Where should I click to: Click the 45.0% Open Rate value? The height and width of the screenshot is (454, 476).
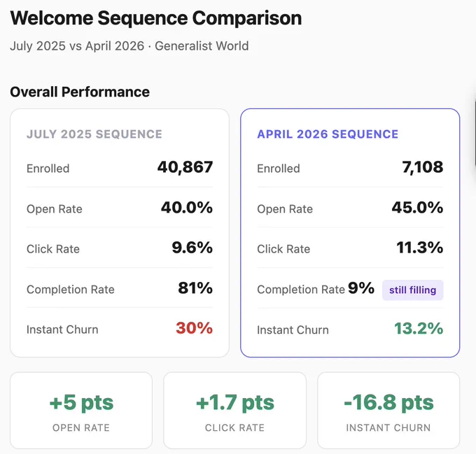click(x=417, y=208)
